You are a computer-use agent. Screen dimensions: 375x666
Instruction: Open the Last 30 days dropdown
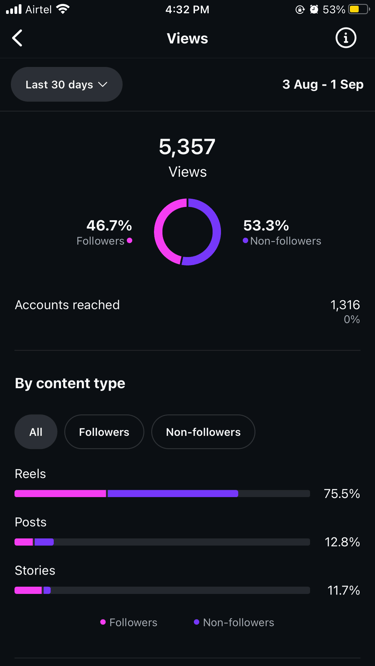[67, 85]
